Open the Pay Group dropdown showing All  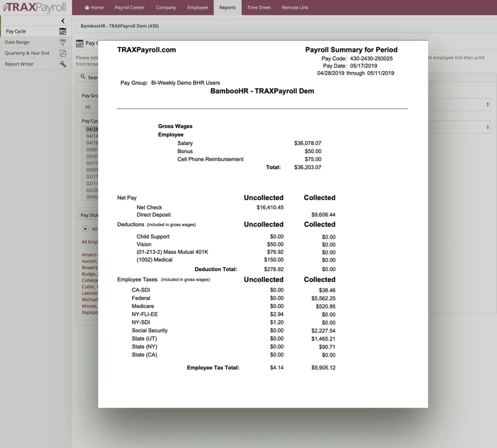point(89,107)
